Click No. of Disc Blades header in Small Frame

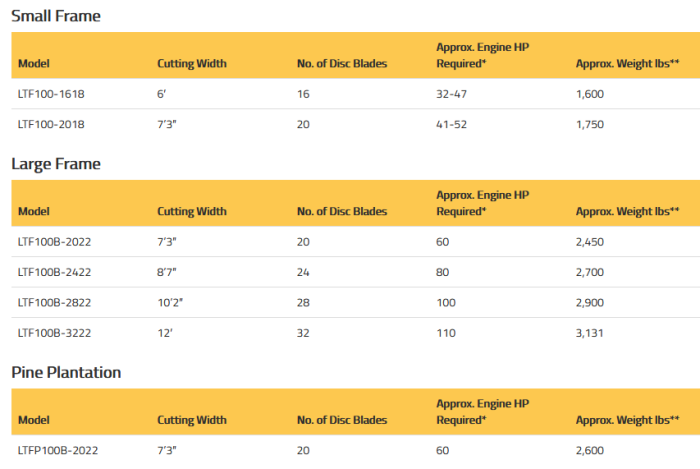(342, 64)
